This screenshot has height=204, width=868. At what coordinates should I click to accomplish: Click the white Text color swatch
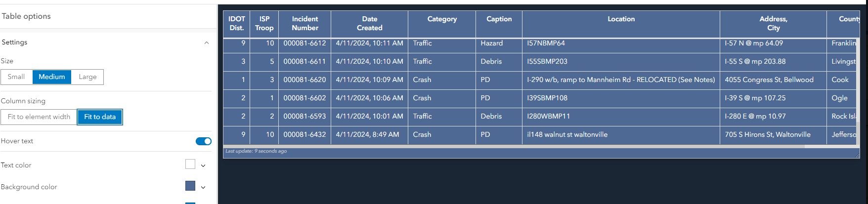coord(190,164)
